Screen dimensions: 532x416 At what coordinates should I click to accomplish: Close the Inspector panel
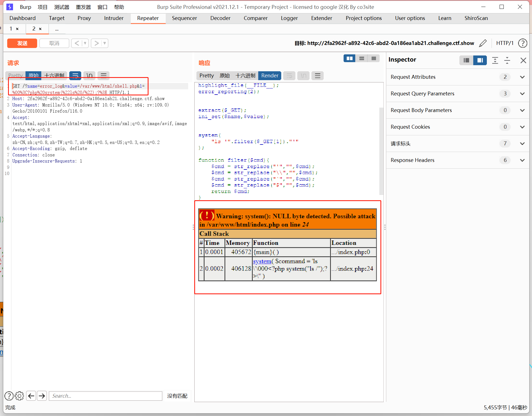523,60
